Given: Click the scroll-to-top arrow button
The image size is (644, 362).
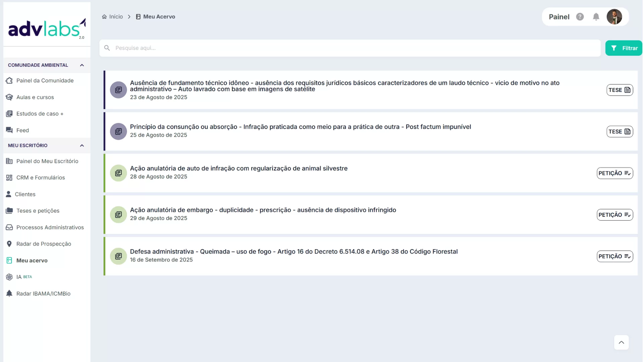Looking at the screenshot, I should click(x=621, y=342).
